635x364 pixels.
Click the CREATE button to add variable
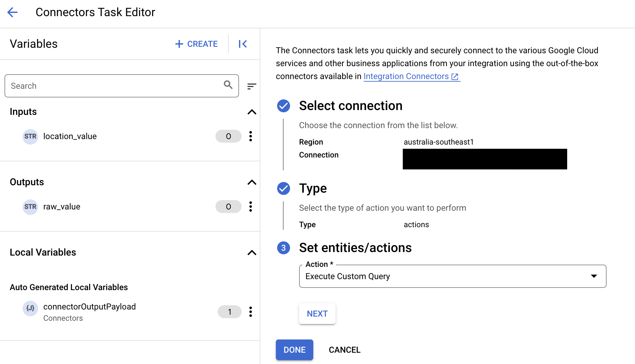[196, 44]
